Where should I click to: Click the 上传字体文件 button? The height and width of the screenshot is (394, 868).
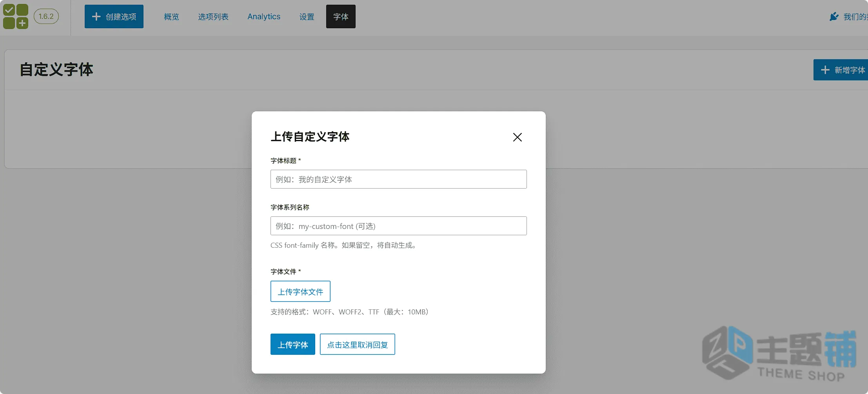click(300, 291)
